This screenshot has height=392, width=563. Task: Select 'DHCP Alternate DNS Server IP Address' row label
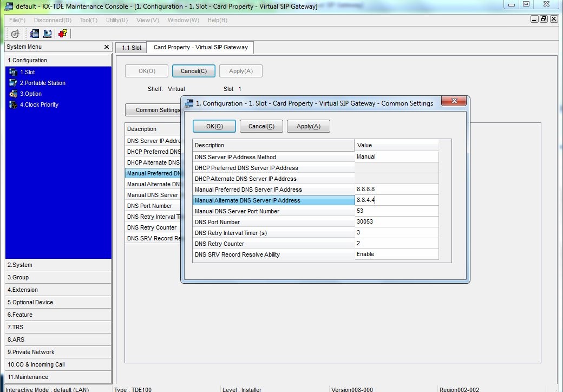(x=273, y=179)
